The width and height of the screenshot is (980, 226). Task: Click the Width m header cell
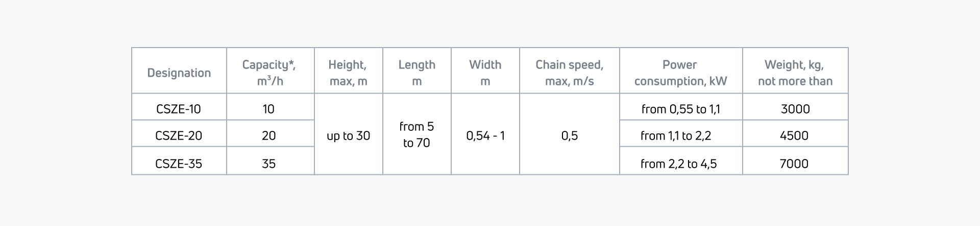coord(485,73)
